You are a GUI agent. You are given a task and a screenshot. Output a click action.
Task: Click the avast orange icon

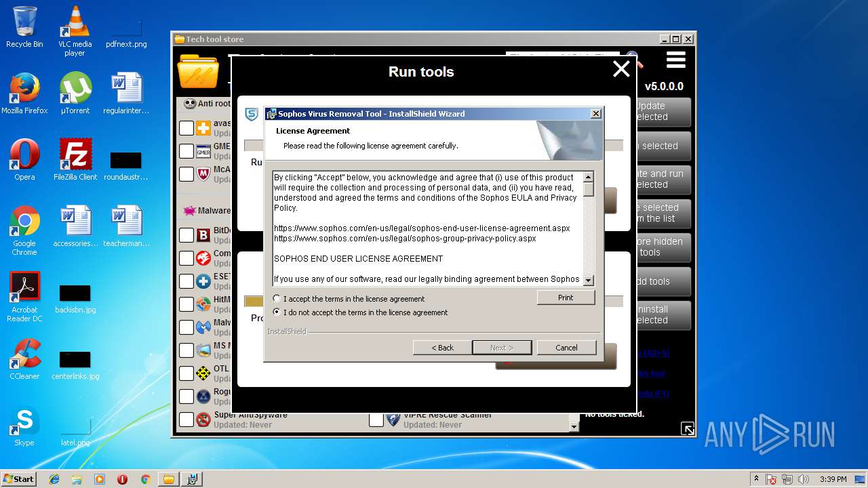(203, 128)
